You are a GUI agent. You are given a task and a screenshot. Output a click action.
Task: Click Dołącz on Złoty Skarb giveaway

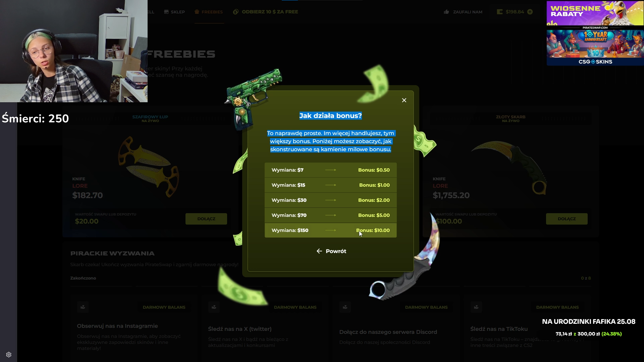(567, 219)
